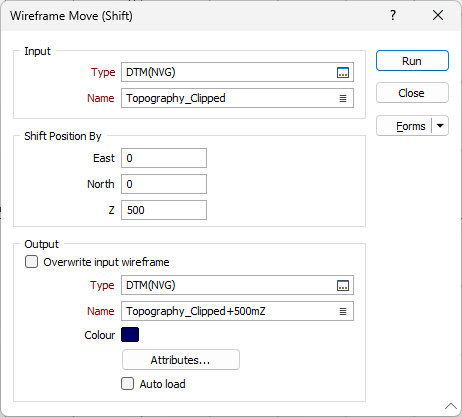462x417 pixels.
Task: Click the Z shift value field
Action: point(164,210)
